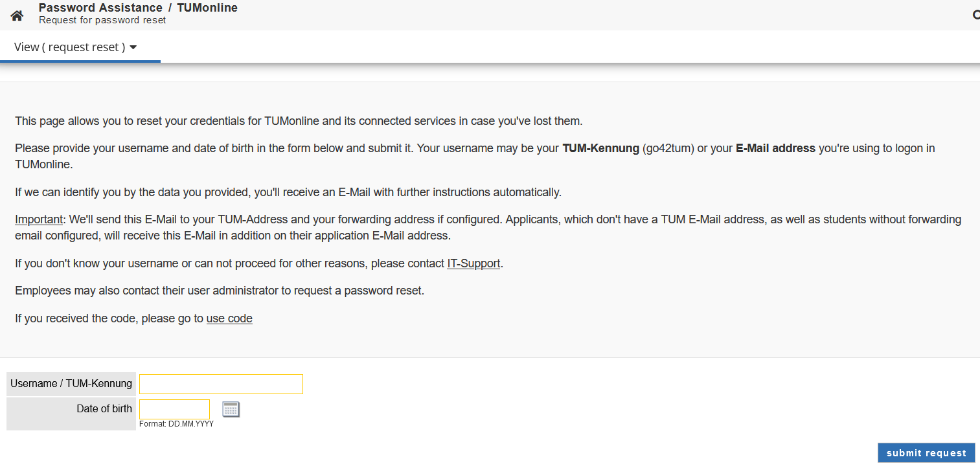Open the calendar date picker icon
The image size is (980, 466).
(x=231, y=409)
